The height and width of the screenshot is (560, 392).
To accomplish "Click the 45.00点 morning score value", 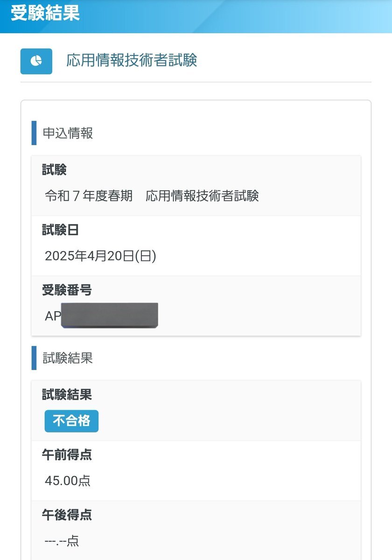I will 68,481.
